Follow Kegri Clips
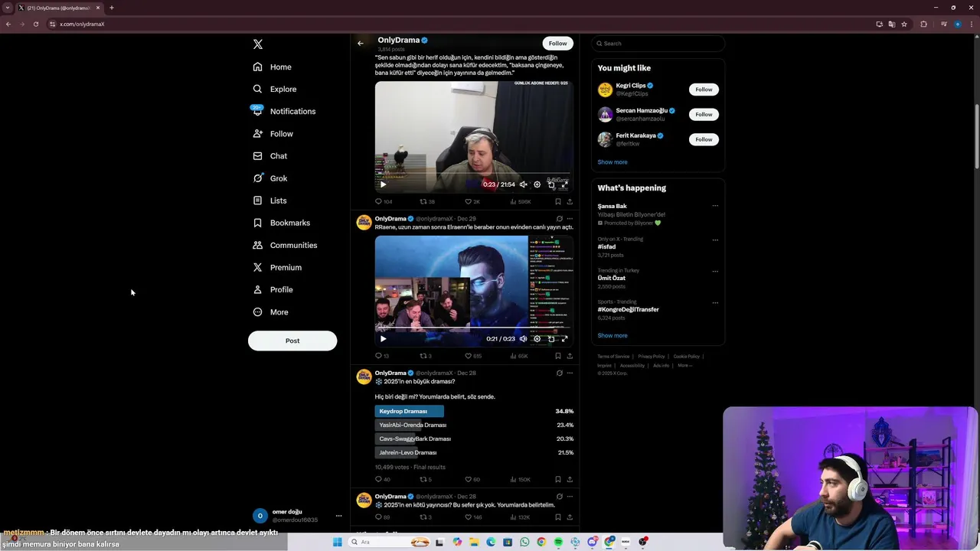Image resolution: width=980 pixels, height=551 pixels. click(704, 90)
